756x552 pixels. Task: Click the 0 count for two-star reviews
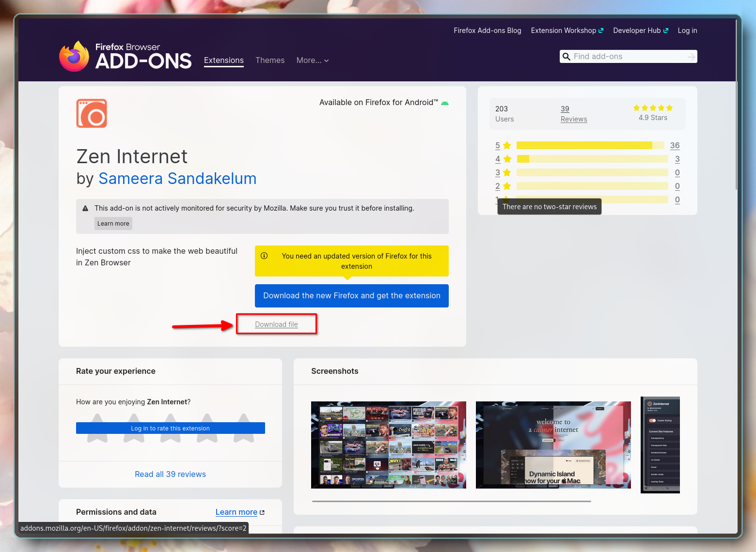(677, 186)
